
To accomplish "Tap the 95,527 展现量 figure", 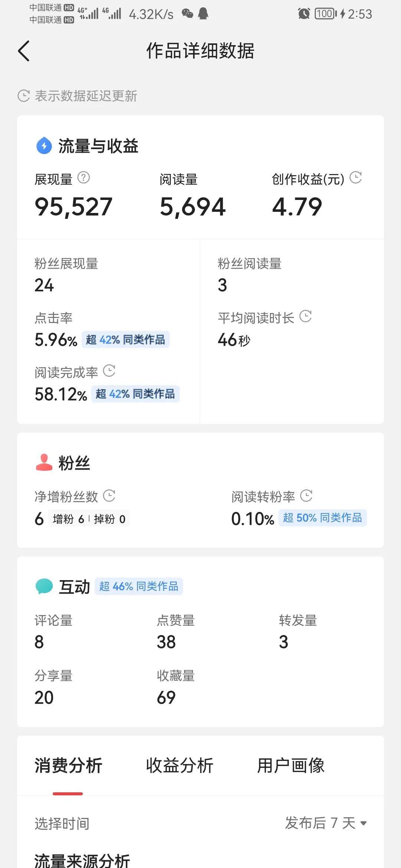I will pyautogui.click(x=74, y=207).
